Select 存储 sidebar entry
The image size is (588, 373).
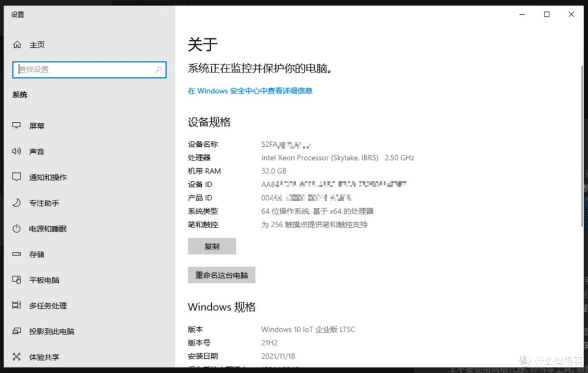tap(37, 254)
